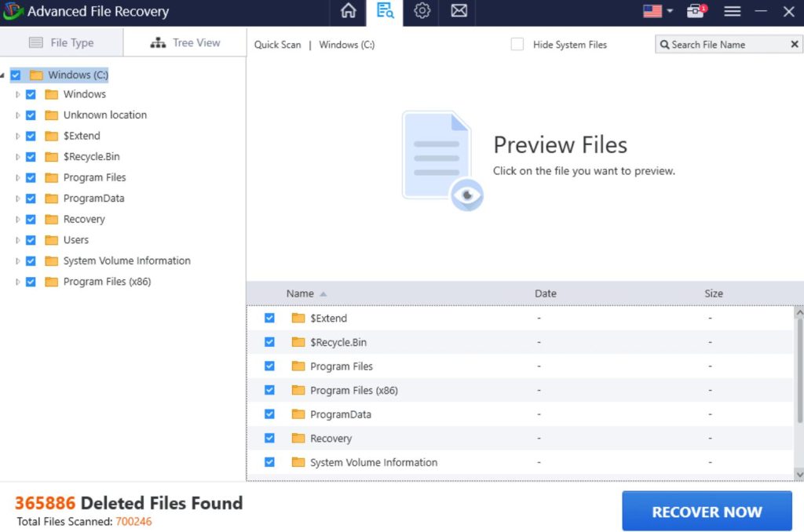Click the envelope feedback icon

(459, 11)
